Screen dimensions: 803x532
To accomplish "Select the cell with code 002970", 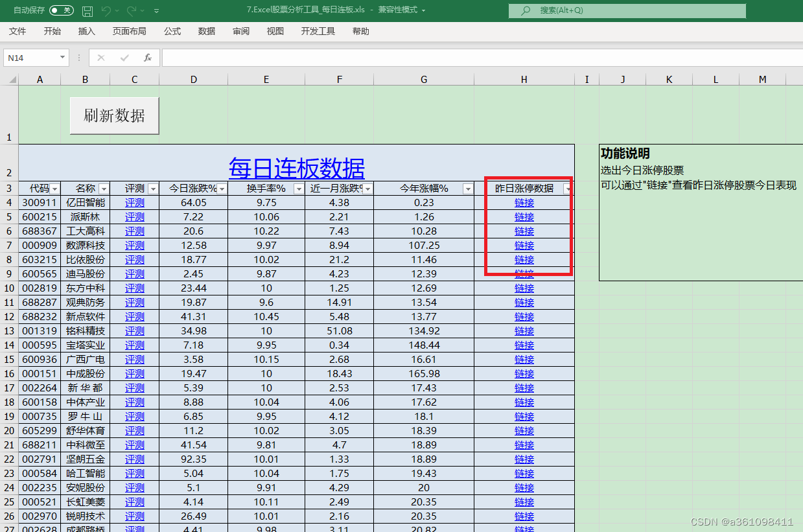I will click(40, 516).
